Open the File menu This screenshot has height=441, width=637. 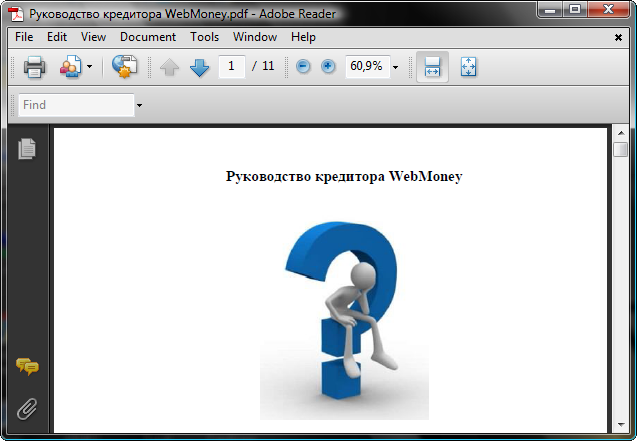24,37
